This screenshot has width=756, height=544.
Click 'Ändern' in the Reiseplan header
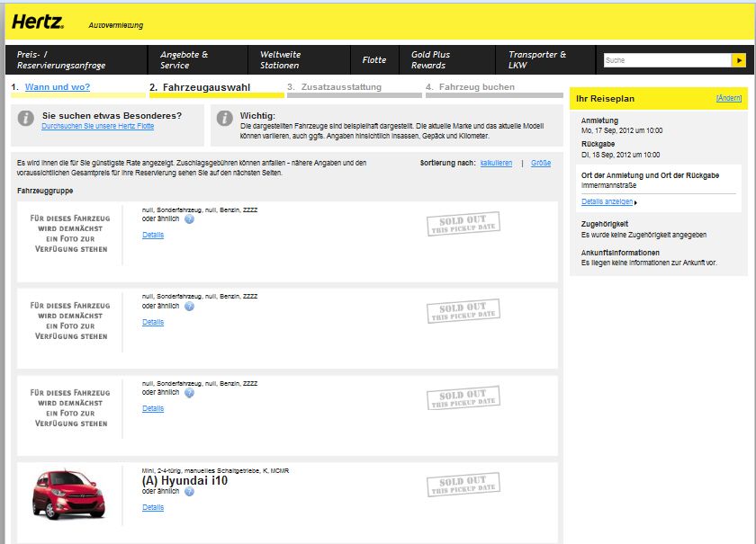pyautogui.click(x=728, y=97)
